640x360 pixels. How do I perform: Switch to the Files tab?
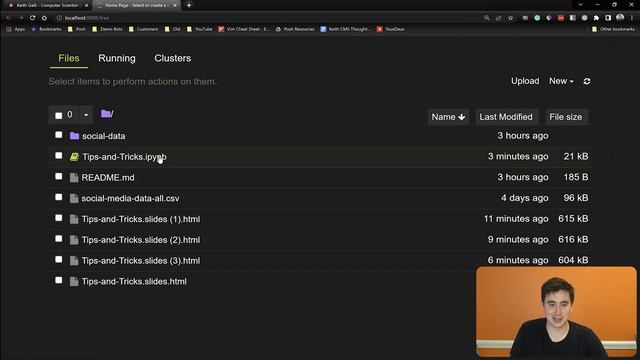(69, 58)
